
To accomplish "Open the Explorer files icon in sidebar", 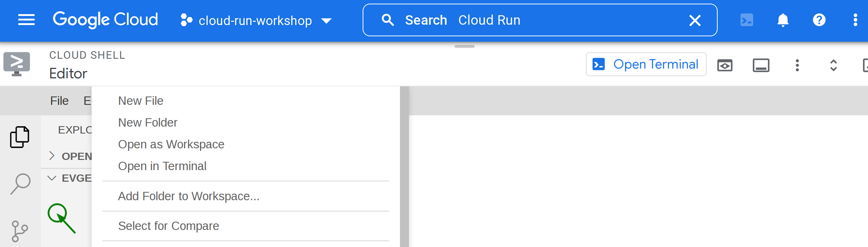I will pos(20,137).
